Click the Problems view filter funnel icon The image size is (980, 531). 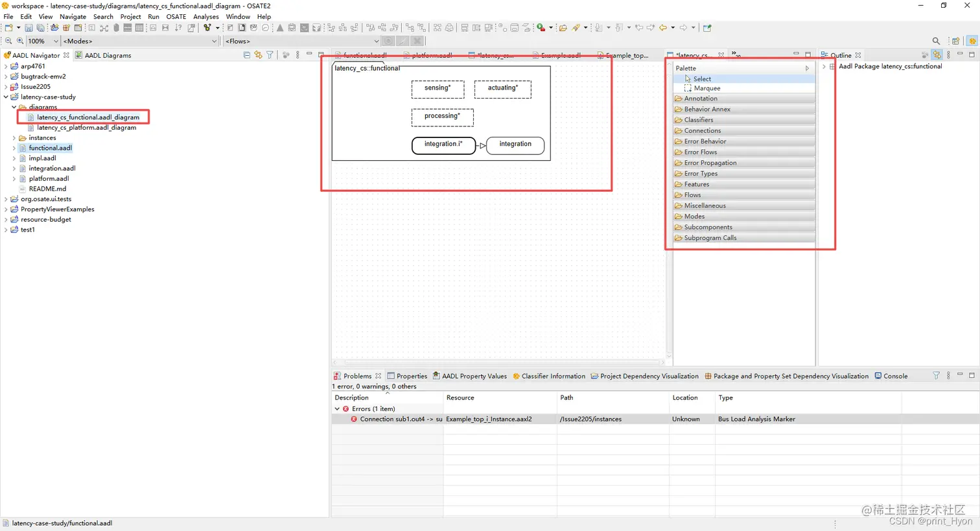tap(936, 375)
